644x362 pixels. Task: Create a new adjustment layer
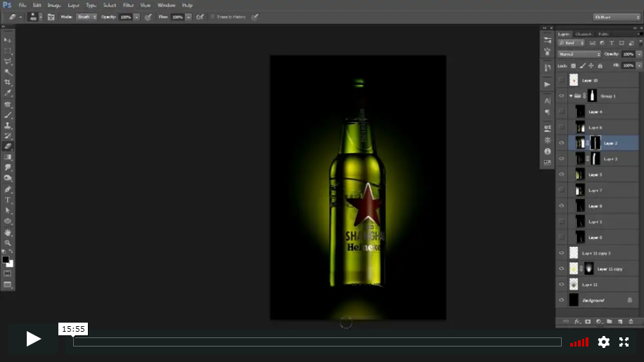pos(598,322)
